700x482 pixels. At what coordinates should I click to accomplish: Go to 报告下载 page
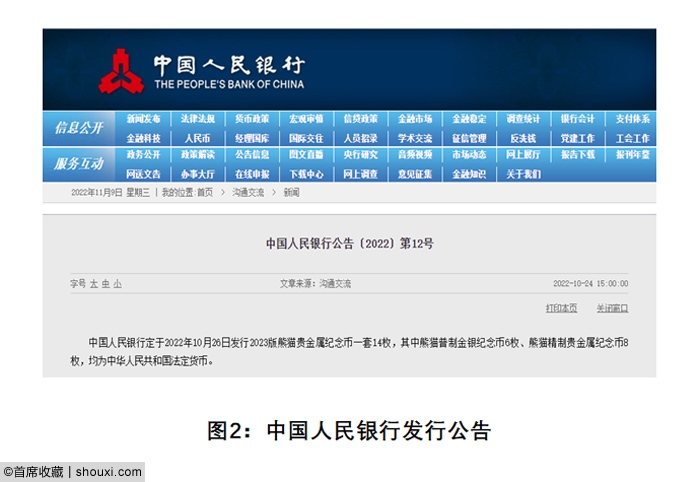(578, 155)
